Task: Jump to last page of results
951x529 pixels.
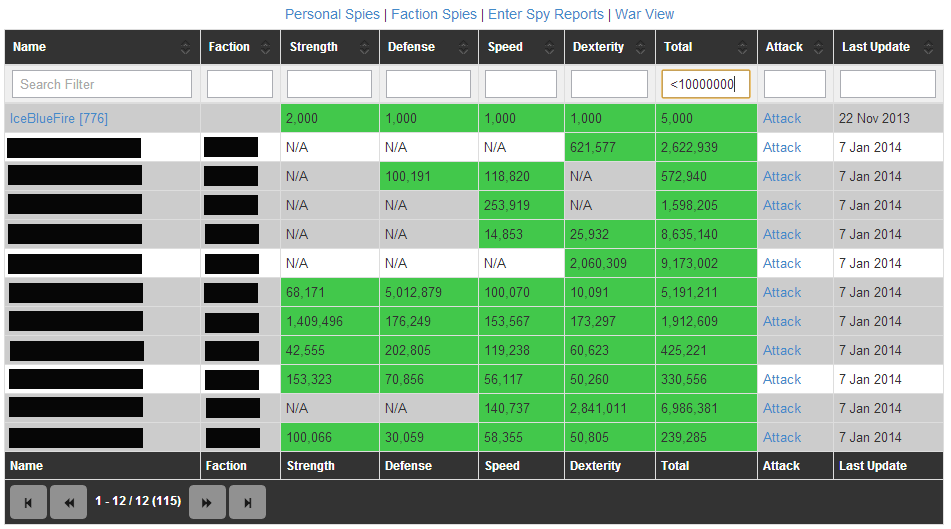Action: (x=247, y=502)
